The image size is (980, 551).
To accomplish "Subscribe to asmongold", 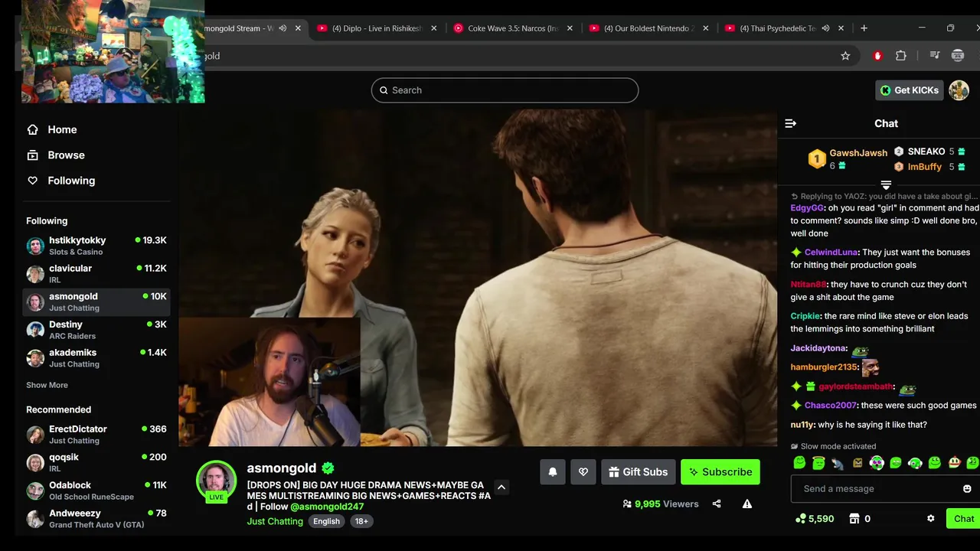I will 720,472.
